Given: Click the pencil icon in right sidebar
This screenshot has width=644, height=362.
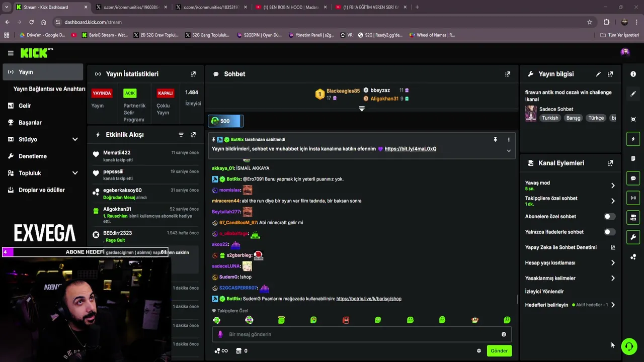Looking at the screenshot, I should point(633,94).
